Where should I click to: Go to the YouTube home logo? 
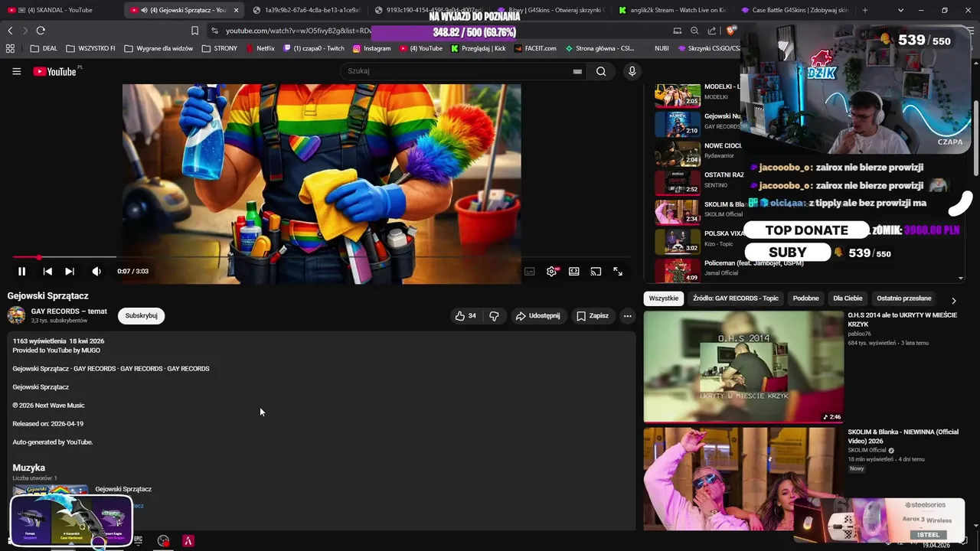(x=55, y=71)
